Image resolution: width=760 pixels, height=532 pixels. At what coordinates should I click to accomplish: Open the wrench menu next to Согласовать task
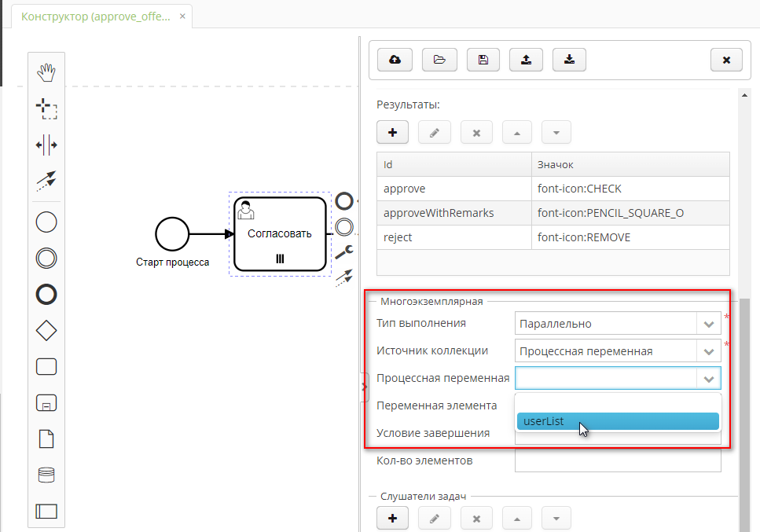pos(343,254)
